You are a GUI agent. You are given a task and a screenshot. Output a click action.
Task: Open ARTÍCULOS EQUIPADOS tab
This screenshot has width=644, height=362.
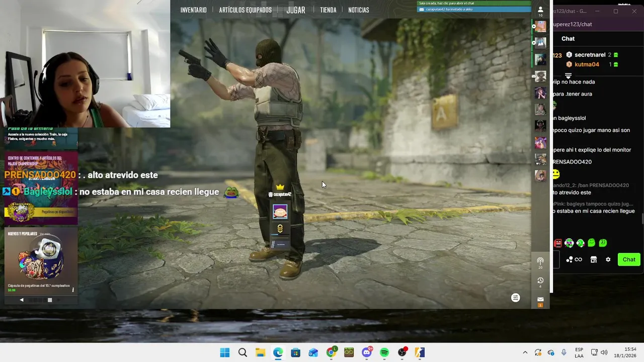coord(245,10)
